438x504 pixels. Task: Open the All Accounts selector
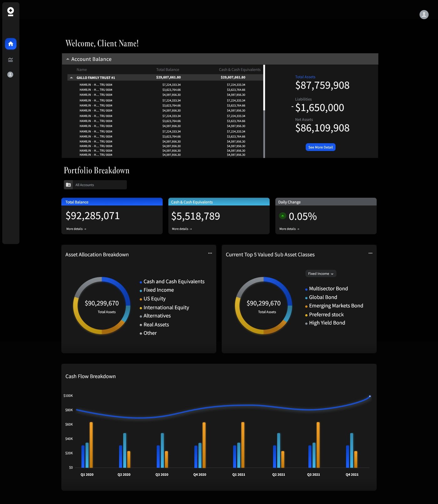95,185
